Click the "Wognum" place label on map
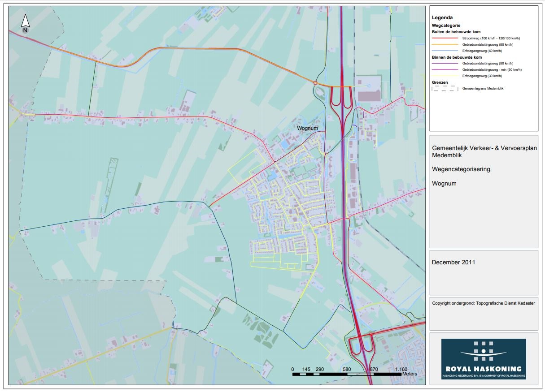Image resolution: width=545 pixels, height=392 pixels. pos(307,128)
